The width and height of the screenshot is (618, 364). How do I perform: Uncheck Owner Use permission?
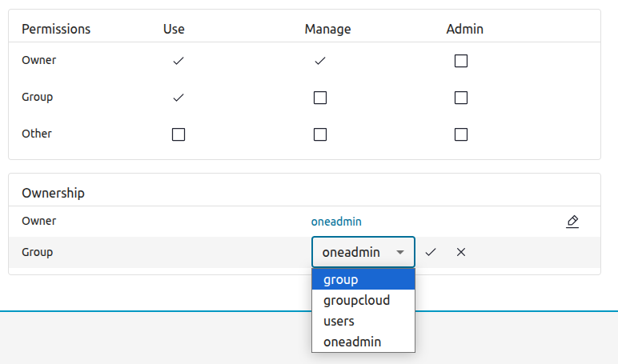coord(179,61)
